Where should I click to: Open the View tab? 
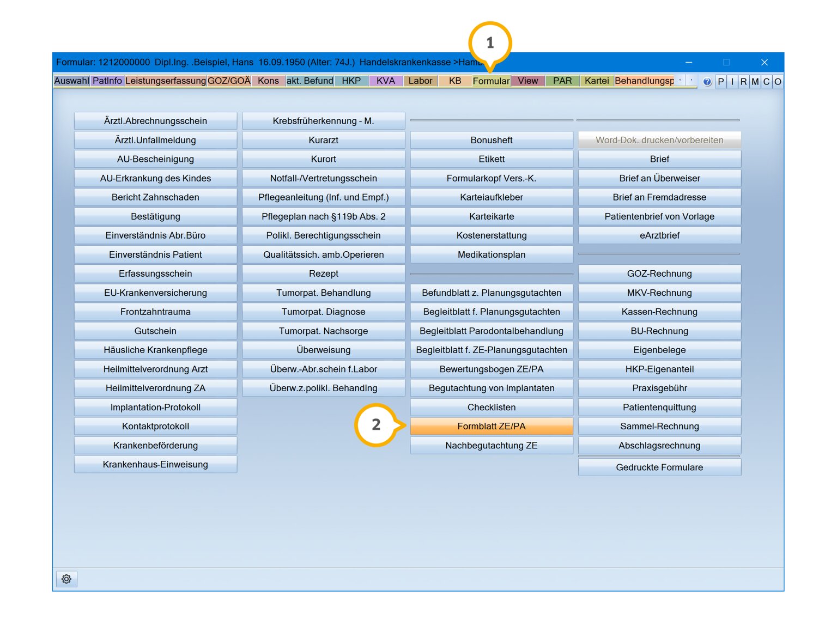pyautogui.click(x=528, y=81)
